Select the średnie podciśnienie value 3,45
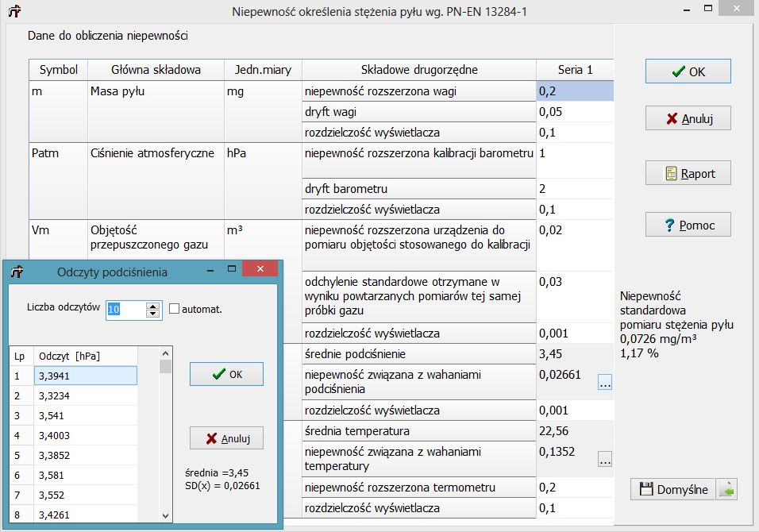This screenshot has height=532, width=759. point(575,354)
